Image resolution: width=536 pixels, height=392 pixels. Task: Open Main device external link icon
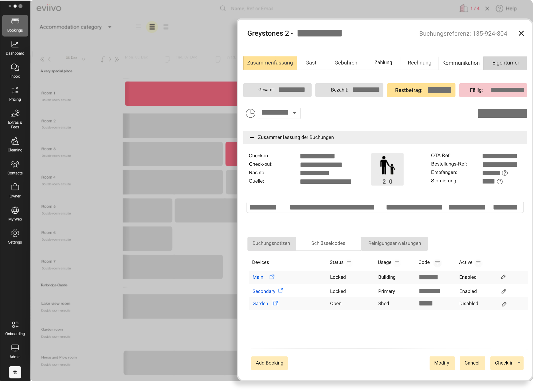pos(272,277)
